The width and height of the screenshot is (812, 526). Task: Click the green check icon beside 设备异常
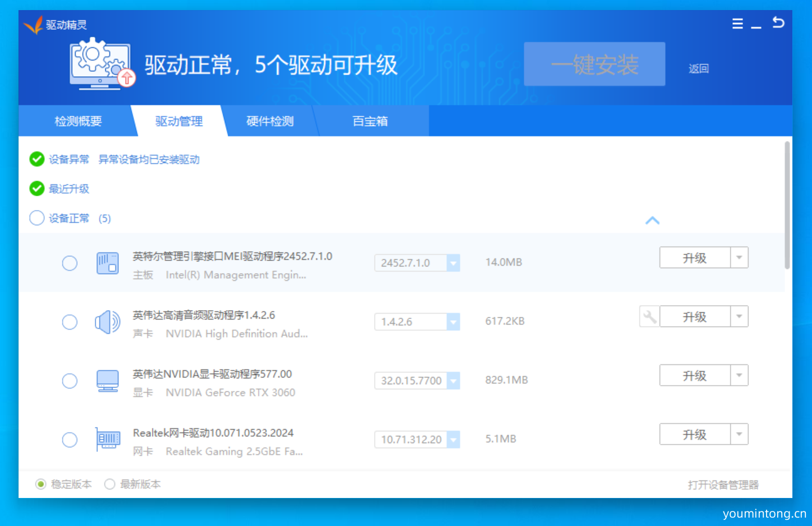(x=37, y=159)
